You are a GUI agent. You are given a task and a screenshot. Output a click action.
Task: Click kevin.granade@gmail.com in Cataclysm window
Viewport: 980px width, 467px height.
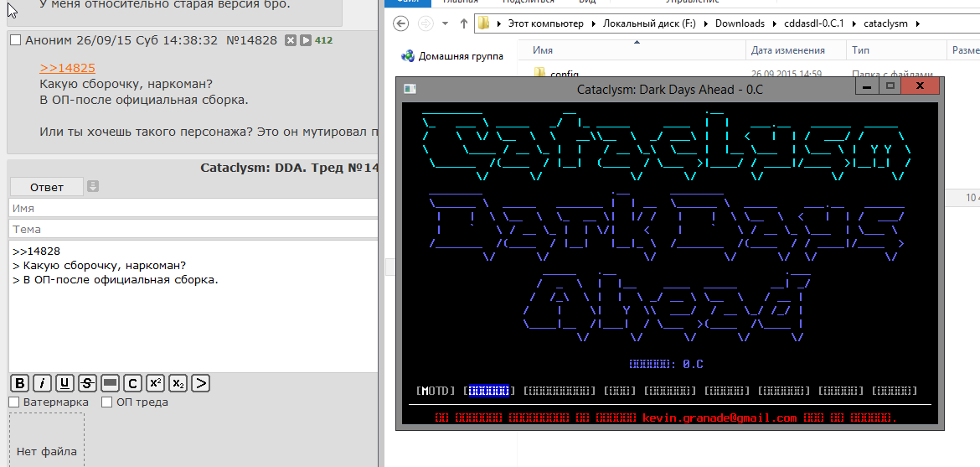[x=720, y=418]
